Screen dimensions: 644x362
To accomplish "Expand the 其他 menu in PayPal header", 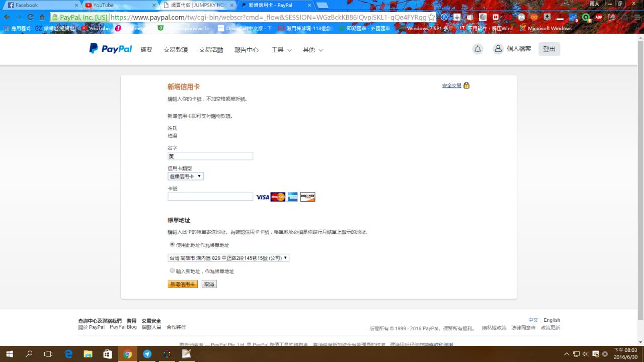I will (312, 50).
